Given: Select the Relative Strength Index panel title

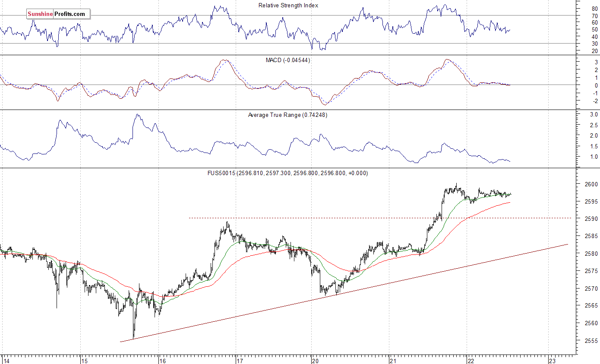Looking at the screenshot, I should click(x=288, y=6).
